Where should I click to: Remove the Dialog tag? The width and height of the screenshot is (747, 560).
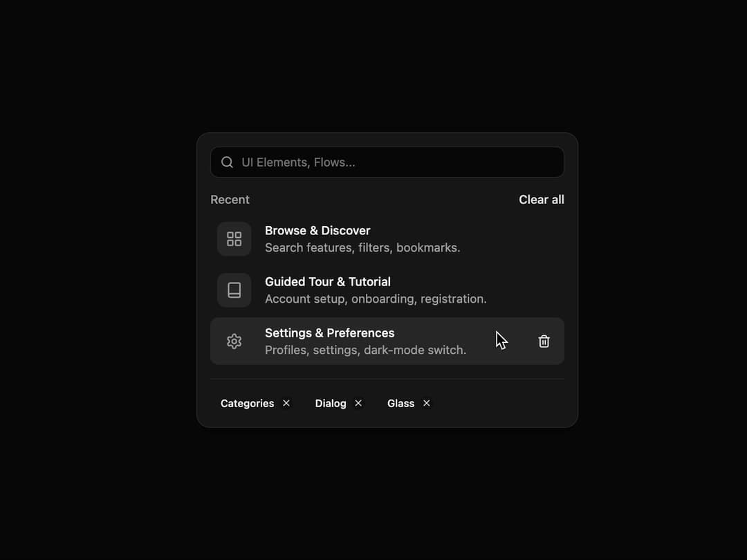pos(358,403)
